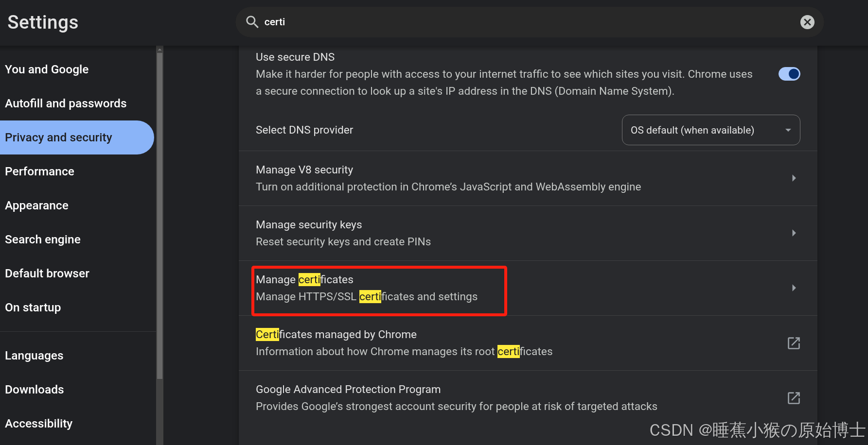Click Manage certificates title text
The width and height of the screenshot is (868, 445).
[x=304, y=280]
